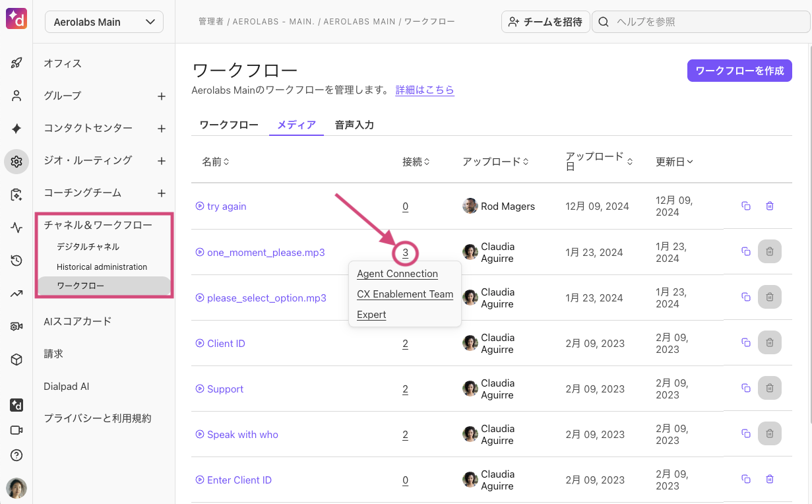Click the analytics pulse icon in the sidebar

pos(16,226)
